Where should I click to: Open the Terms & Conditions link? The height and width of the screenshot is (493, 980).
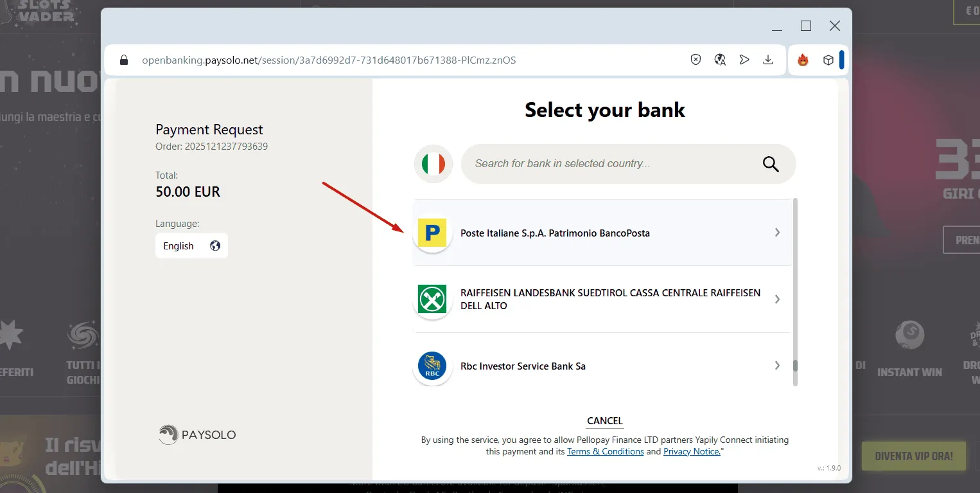[x=605, y=451]
